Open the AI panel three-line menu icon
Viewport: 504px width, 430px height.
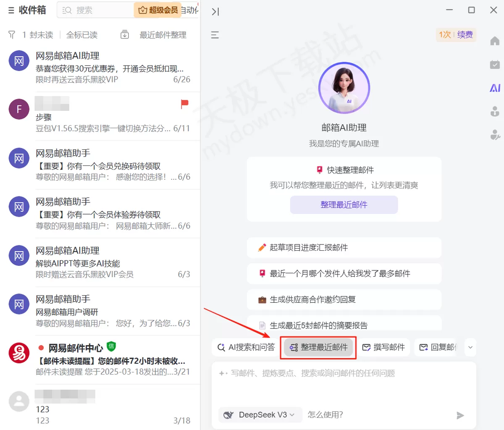(215, 35)
